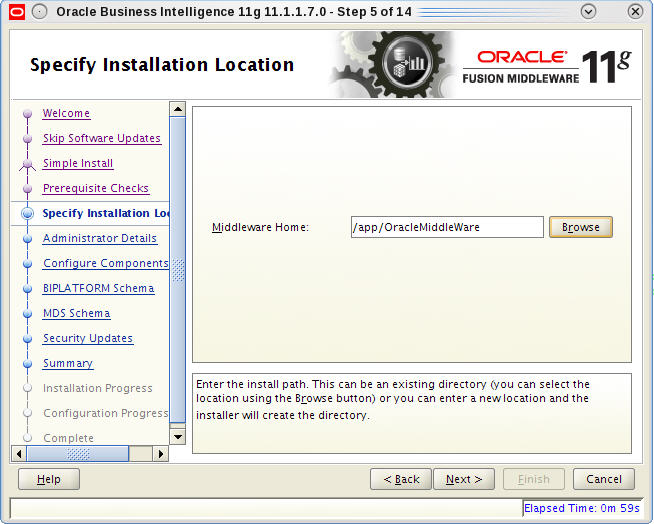This screenshot has height=524, width=654.
Task: Go to the Configure Components step
Action: pyautogui.click(x=106, y=263)
